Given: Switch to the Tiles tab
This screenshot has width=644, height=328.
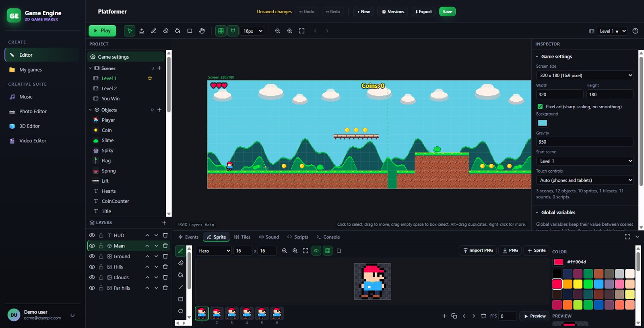Looking at the screenshot, I should tap(242, 237).
